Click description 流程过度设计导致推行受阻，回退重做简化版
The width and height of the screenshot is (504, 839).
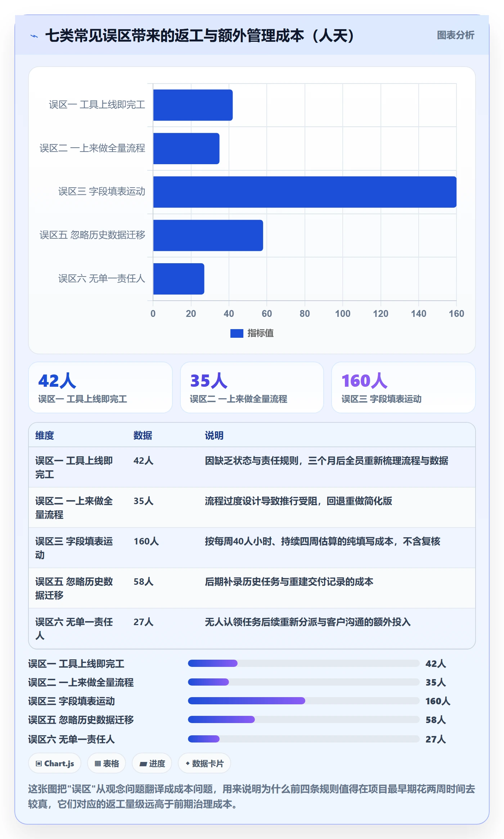298,501
